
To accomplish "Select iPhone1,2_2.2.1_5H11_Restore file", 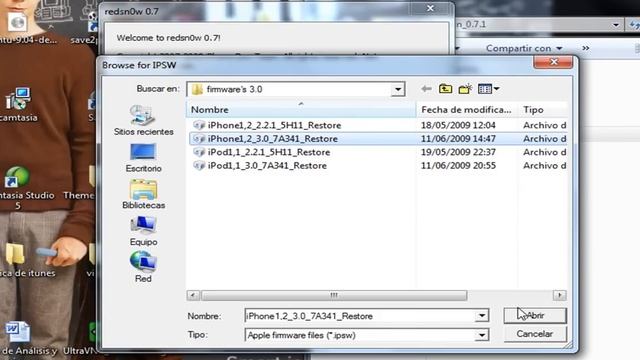I will [274, 125].
